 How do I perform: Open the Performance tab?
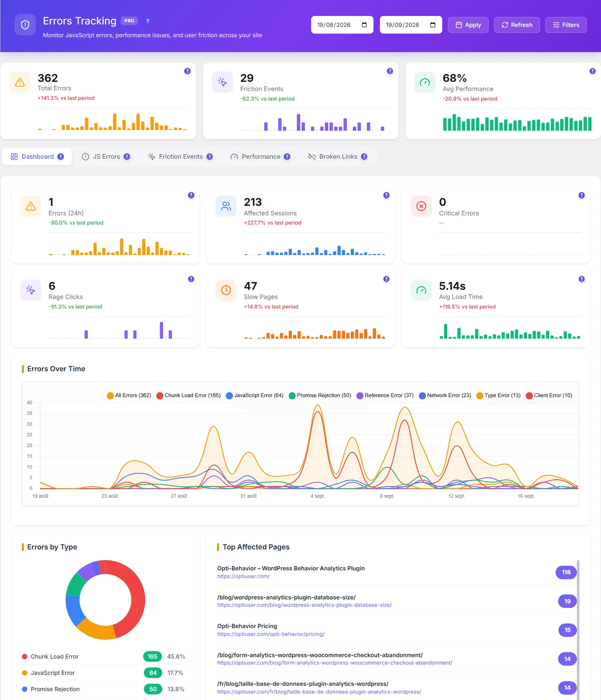260,157
